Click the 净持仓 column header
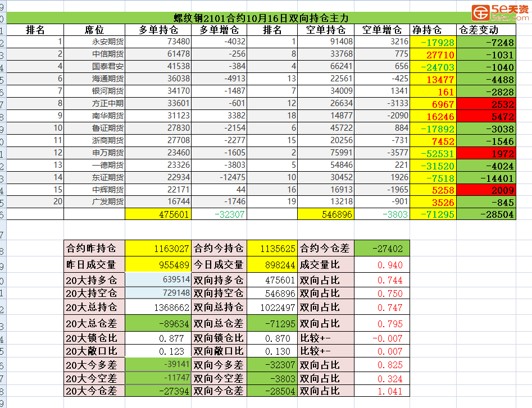 pyautogui.click(x=433, y=30)
